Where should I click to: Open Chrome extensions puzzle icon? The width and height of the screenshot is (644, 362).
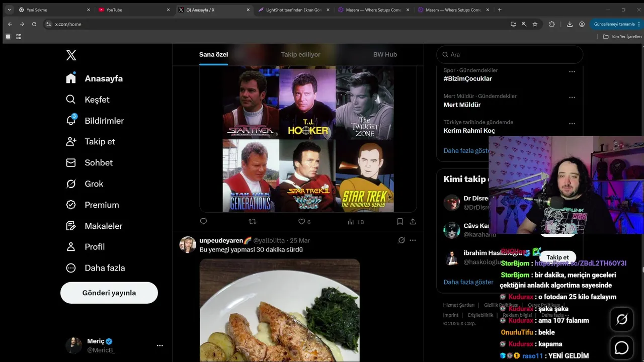(x=552, y=24)
